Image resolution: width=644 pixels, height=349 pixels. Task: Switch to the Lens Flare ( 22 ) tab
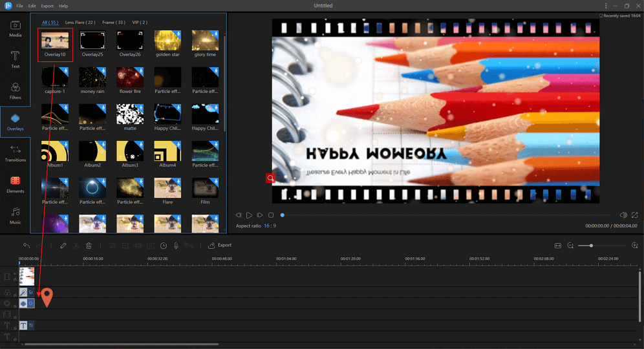pos(80,23)
